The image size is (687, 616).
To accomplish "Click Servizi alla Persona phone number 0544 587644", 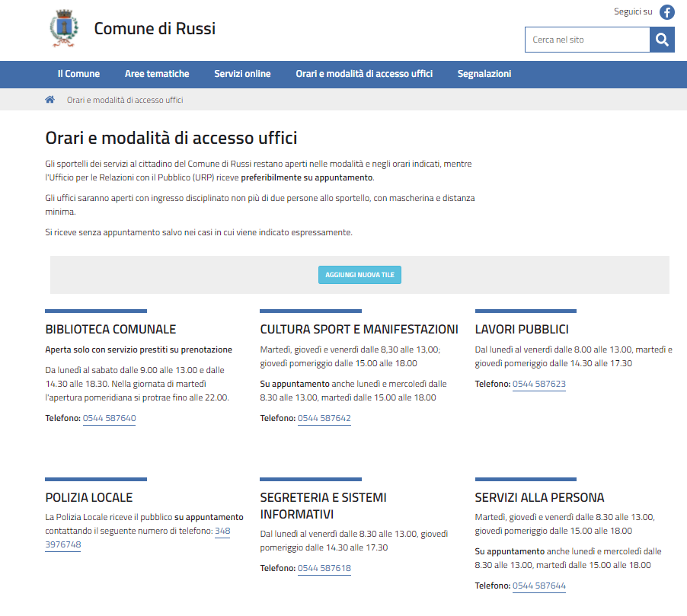I will tap(538, 586).
